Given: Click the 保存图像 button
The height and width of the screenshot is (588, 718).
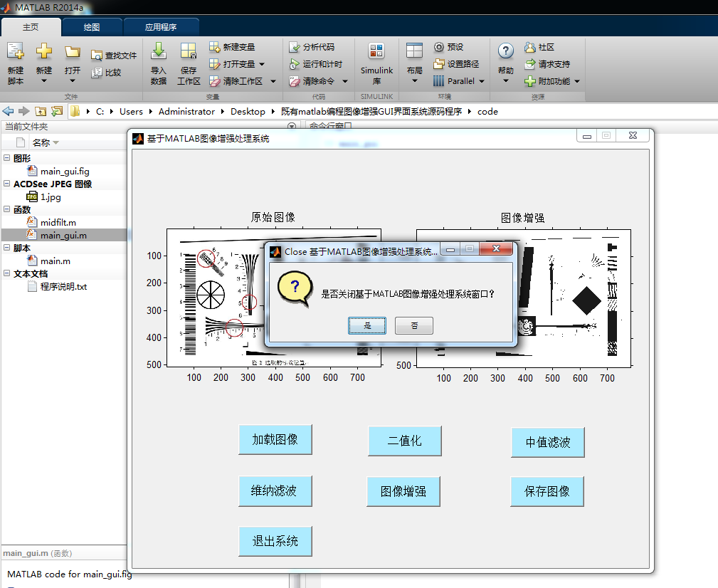Looking at the screenshot, I should [547, 491].
